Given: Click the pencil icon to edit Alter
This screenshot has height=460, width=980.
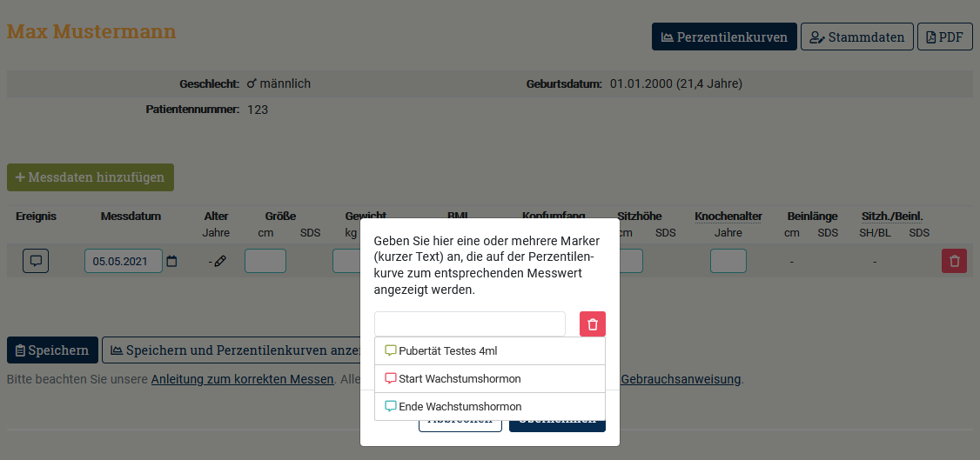Looking at the screenshot, I should [220, 261].
